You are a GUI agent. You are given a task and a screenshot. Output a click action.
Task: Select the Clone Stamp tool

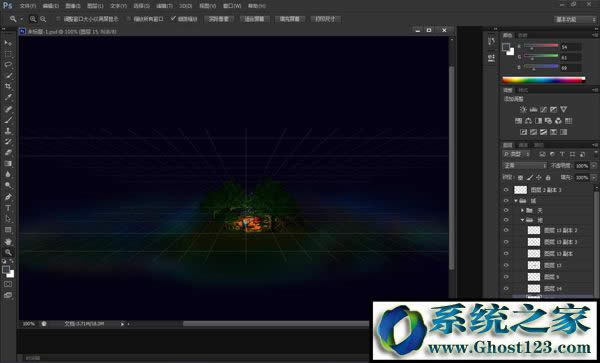coord(8,131)
